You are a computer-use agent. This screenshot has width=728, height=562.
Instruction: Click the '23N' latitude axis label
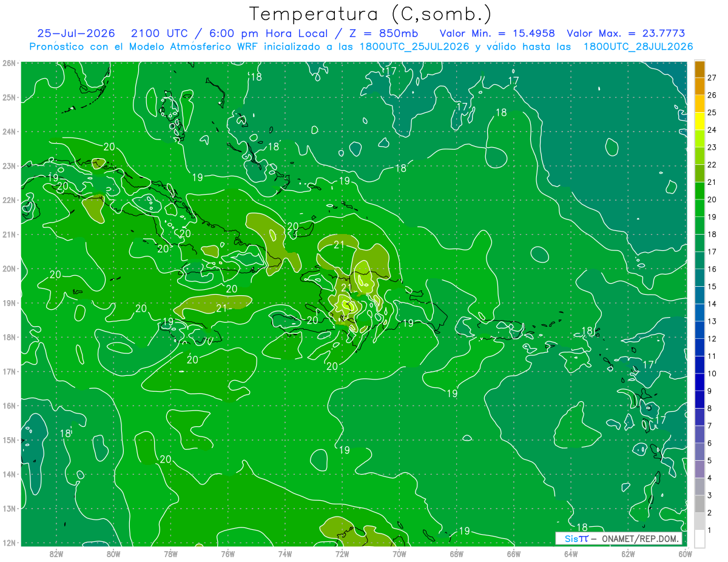(8, 166)
